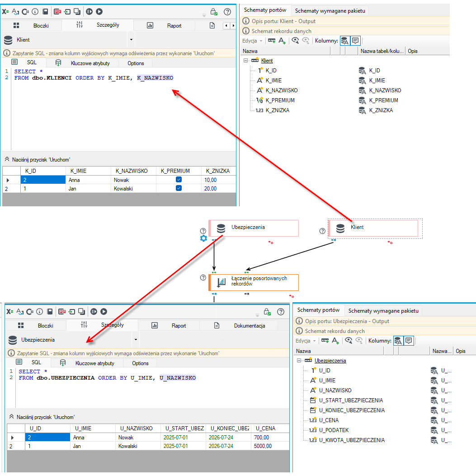Click the lock icon in the Ubezpieczenia panel toolbar
476x476 pixels.
point(267,312)
